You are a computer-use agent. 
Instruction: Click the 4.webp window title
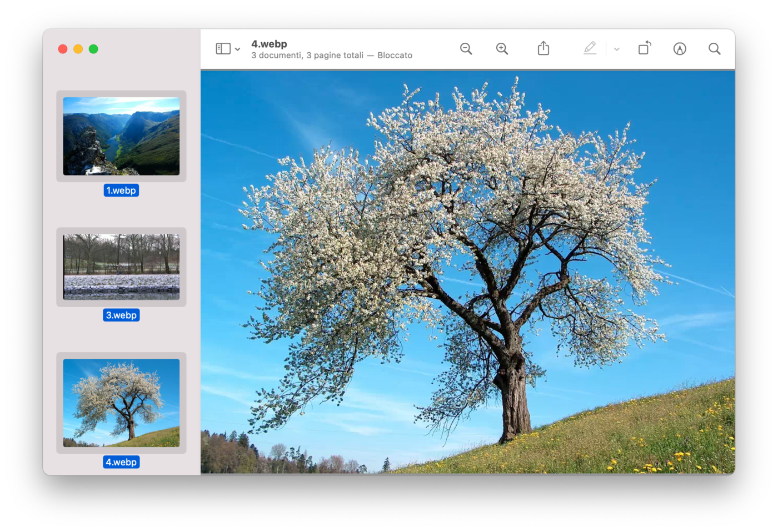[x=269, y=44]
